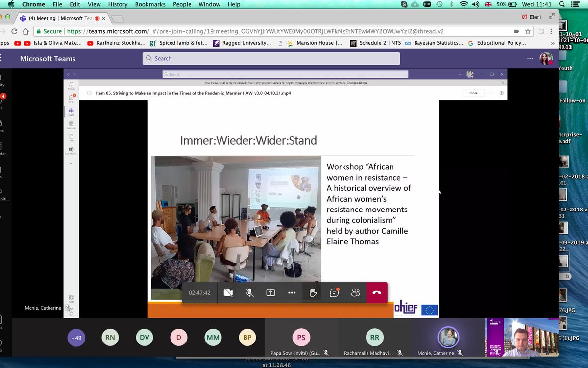Select the Meeting Microsoft Teams tab
Image resolution: width=588 pixels, height=368 pixels.
63,18
